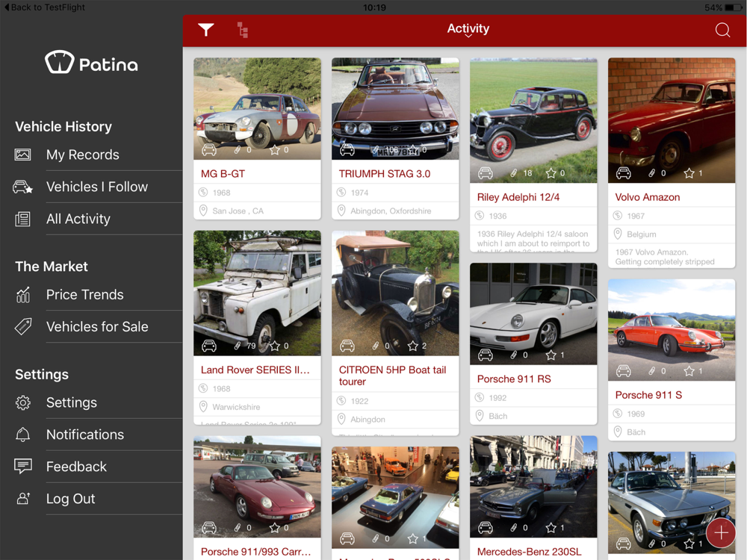Viewport: 747px width, 560px height.
Task: Click the newspaper All Activity icon
Action: (23, 219)
